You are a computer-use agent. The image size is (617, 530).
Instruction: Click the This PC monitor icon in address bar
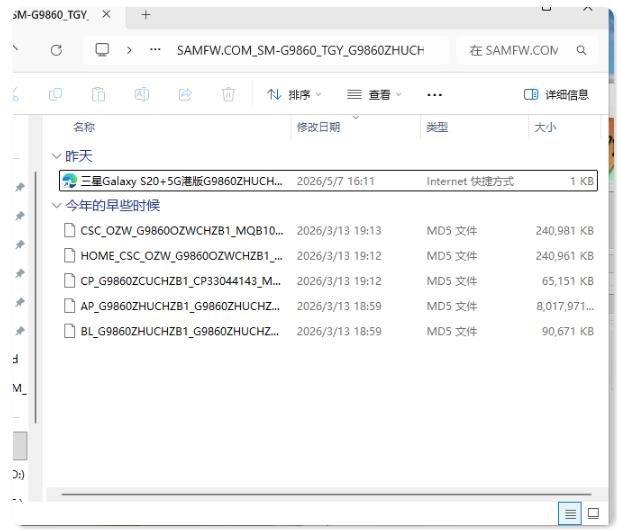[x=102, y=50]
